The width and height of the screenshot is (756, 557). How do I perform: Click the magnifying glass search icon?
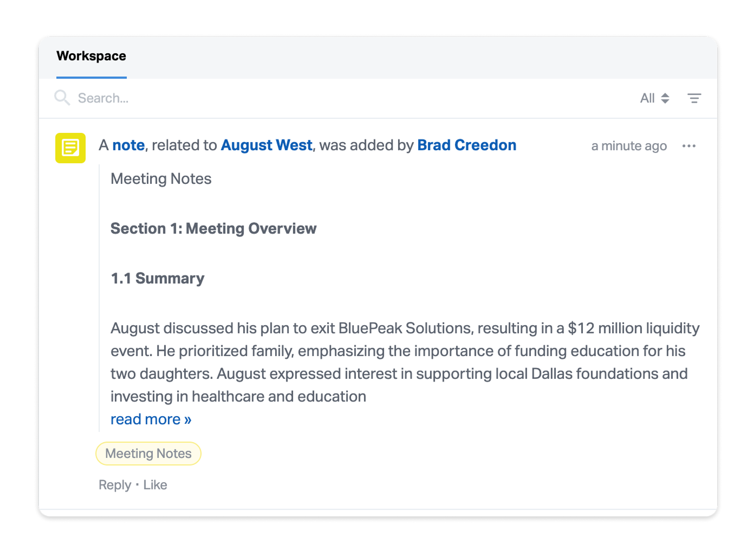[62, 98]
